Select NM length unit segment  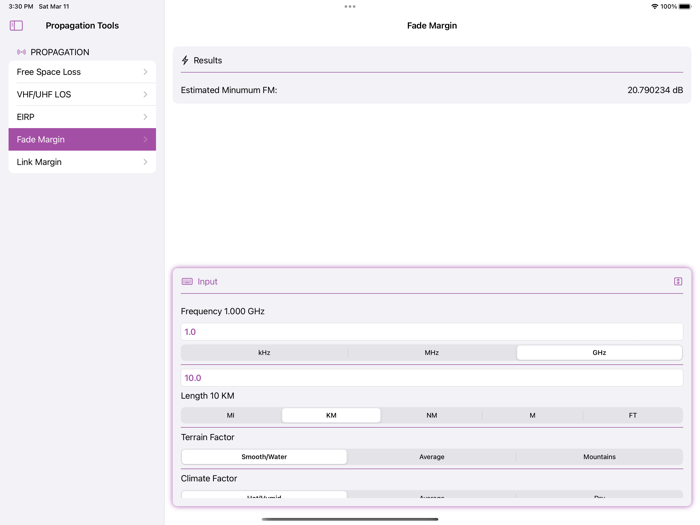click(x=431, y=415)
